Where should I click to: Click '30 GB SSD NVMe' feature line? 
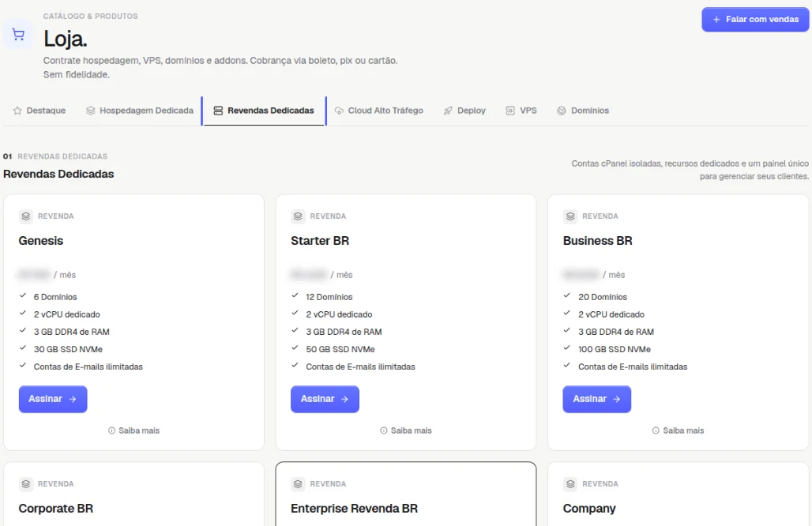[69, 349]
